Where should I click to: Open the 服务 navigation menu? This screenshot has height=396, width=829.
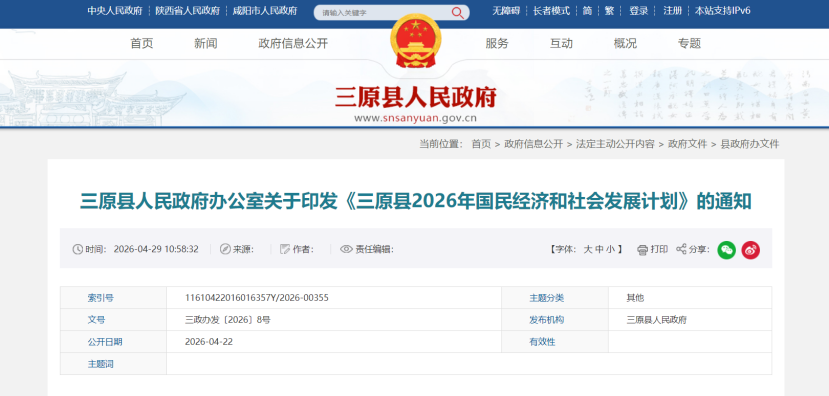coord(497,44)
